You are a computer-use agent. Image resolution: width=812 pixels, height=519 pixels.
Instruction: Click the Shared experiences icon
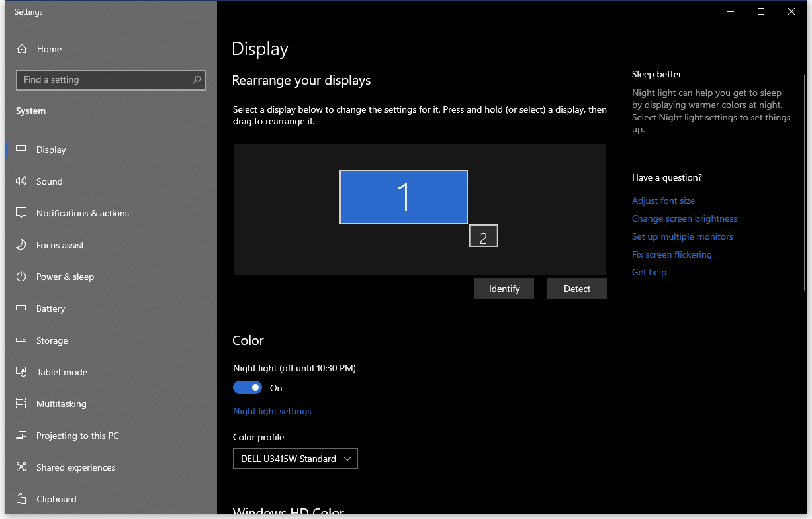point(21,467)
